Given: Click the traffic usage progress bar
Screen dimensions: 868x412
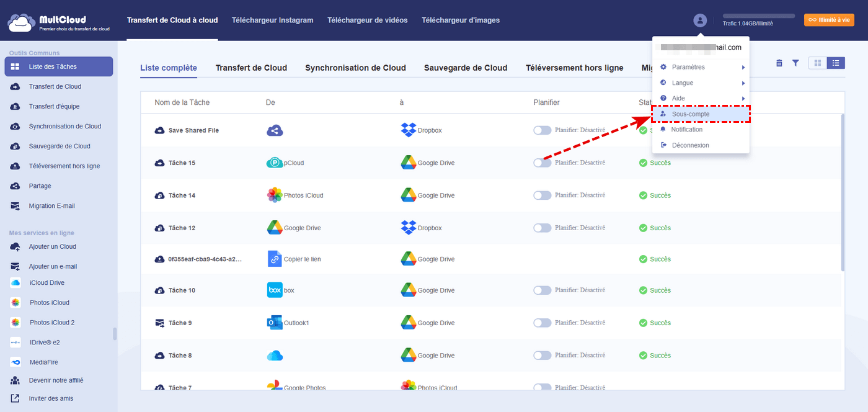Looking at the screenshot, I should click(x=758, y=16).
